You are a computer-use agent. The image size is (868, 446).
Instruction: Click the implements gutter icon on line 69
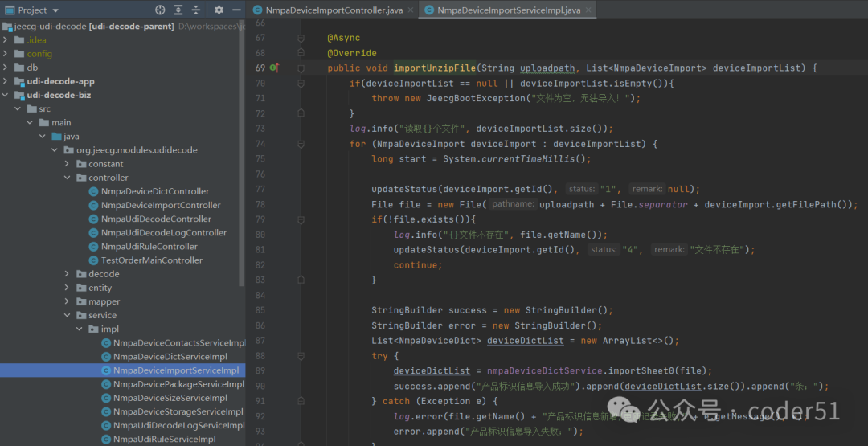coord(275,68)
